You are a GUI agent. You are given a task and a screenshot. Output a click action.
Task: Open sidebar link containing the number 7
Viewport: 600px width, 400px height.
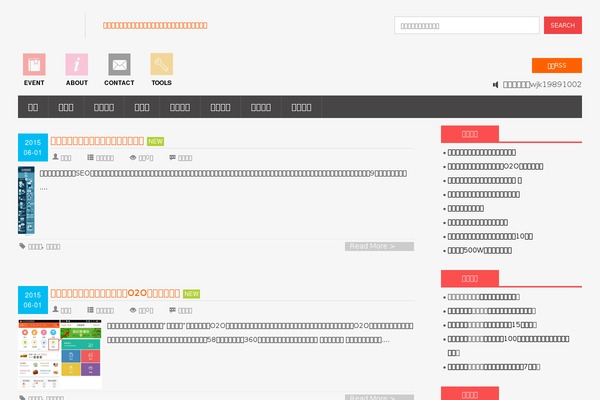click(494, 367)
